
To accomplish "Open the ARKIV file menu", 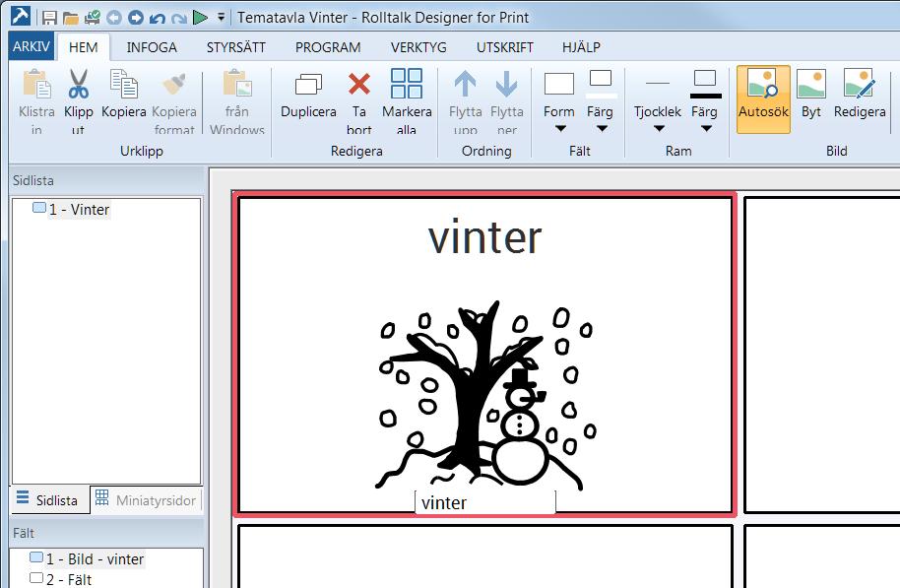I will 32,46.
